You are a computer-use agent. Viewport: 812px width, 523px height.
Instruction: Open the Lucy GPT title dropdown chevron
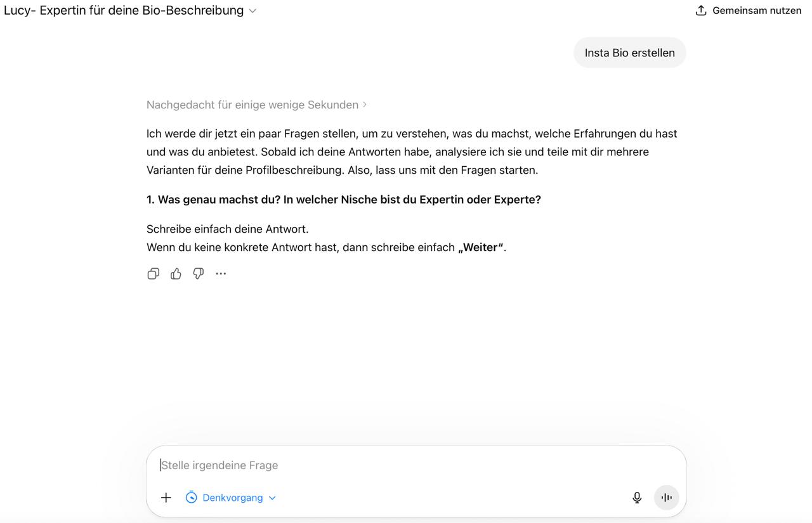coord(252,11)
